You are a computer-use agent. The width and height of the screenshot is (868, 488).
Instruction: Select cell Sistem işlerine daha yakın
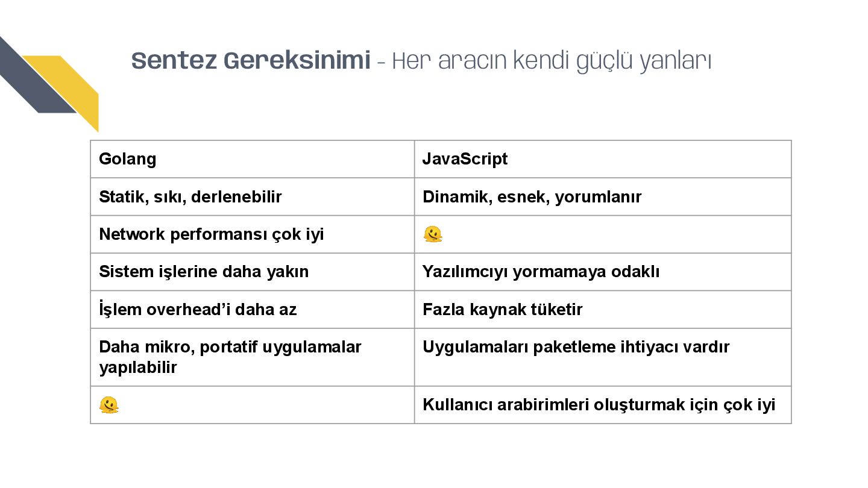253,272
